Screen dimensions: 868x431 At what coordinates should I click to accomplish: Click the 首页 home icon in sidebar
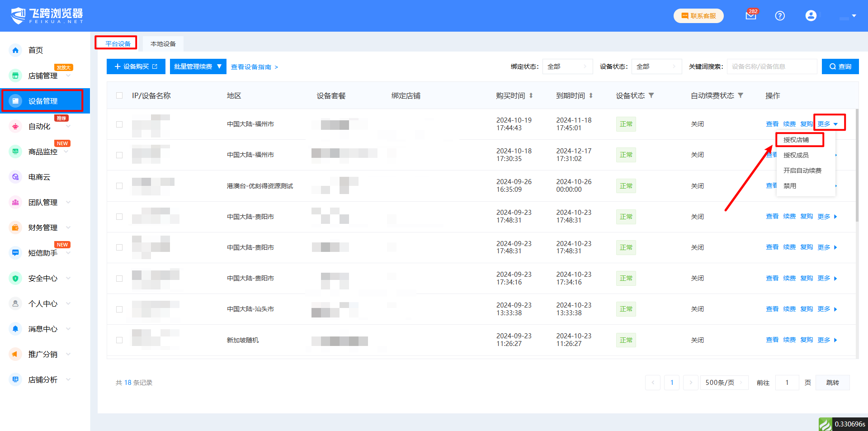click(16, 50)
